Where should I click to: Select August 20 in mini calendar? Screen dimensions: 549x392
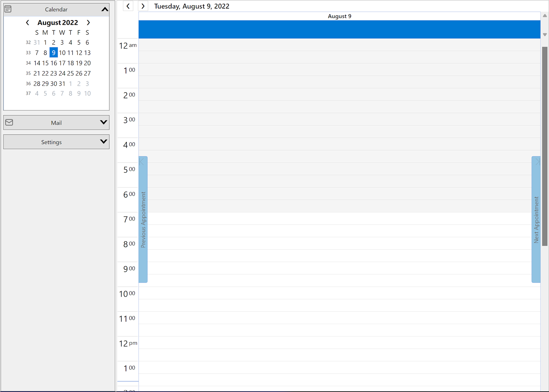click(87, 63)
